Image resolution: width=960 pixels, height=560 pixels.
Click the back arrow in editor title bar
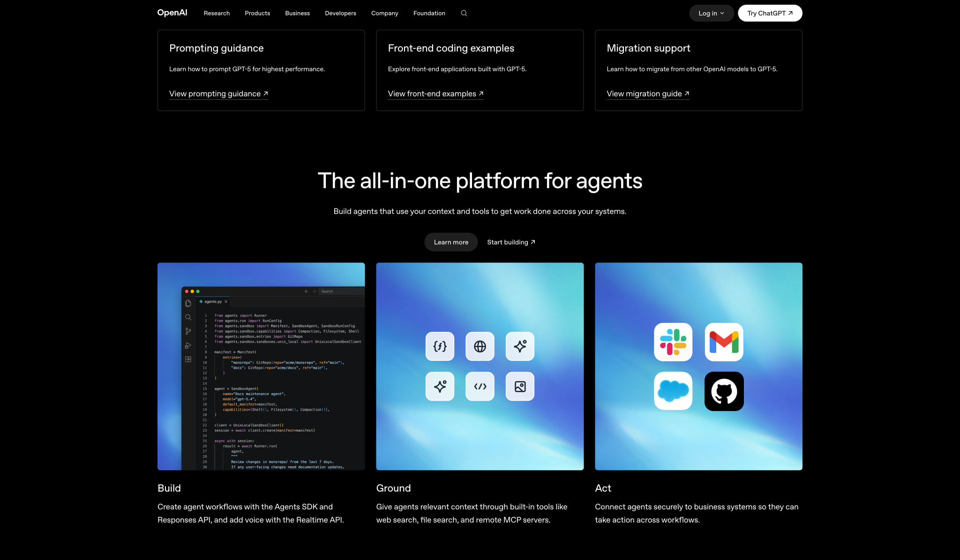pyautogui.click(x=307, y=291)
